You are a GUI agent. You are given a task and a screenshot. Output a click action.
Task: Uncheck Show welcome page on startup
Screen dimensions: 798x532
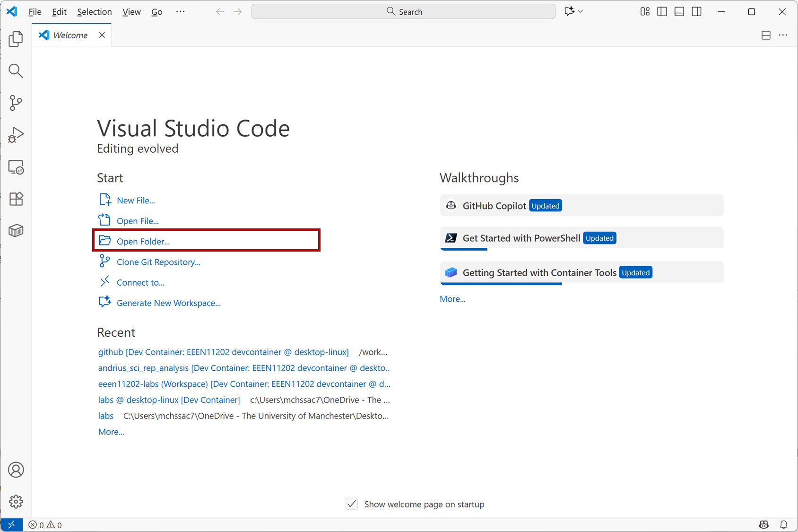(352, 504)
